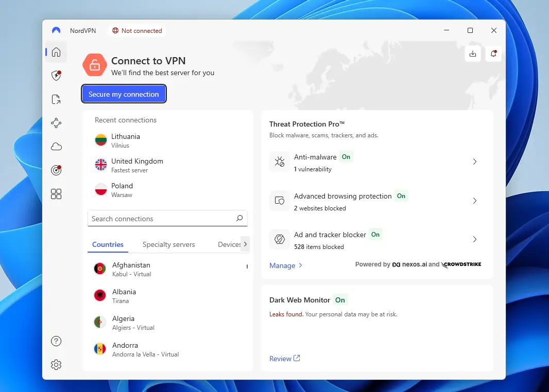Connect to Lithuania Vilnius recent connection
Image resolution: width=549 pixels, height=392 pixels.
168,140
